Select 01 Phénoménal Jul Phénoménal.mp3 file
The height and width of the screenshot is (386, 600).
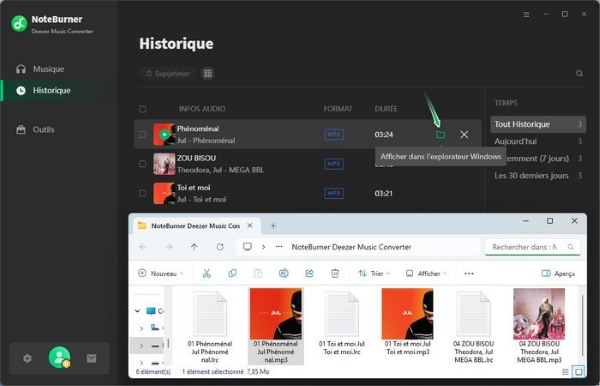point(276,326)
